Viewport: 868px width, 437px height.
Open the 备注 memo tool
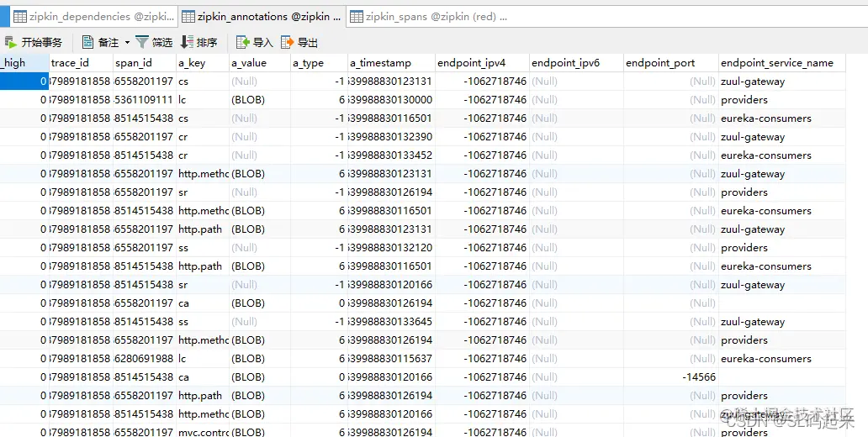(101, 43)
